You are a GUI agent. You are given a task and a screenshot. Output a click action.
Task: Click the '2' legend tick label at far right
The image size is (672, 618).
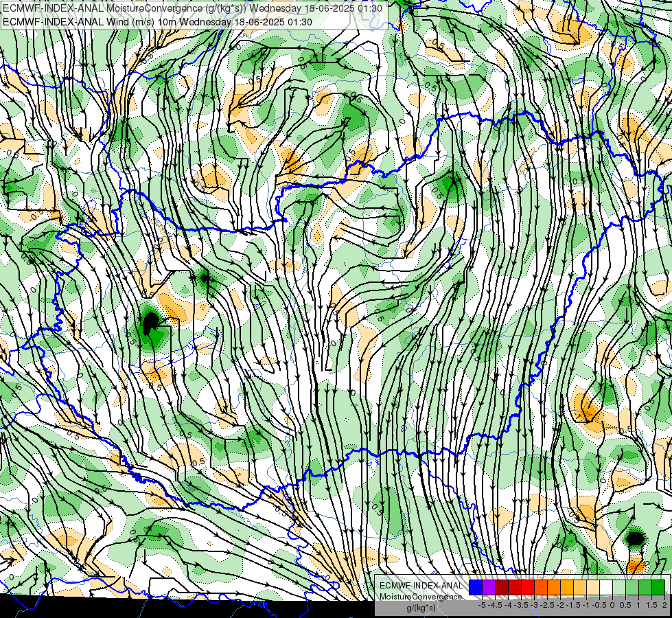tap(664, 605)
